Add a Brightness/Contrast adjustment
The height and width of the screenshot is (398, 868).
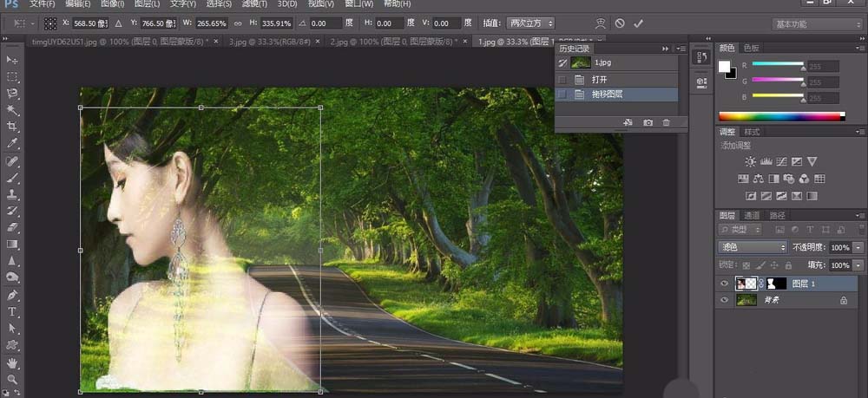point(750,162)
